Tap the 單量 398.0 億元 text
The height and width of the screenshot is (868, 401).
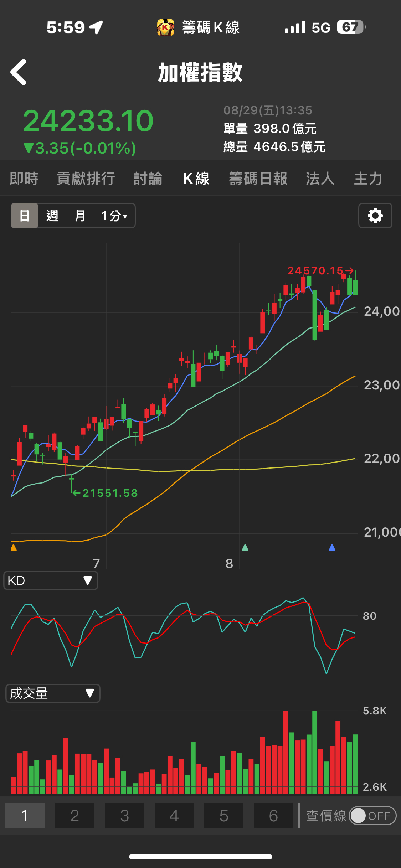pos(270,129)
